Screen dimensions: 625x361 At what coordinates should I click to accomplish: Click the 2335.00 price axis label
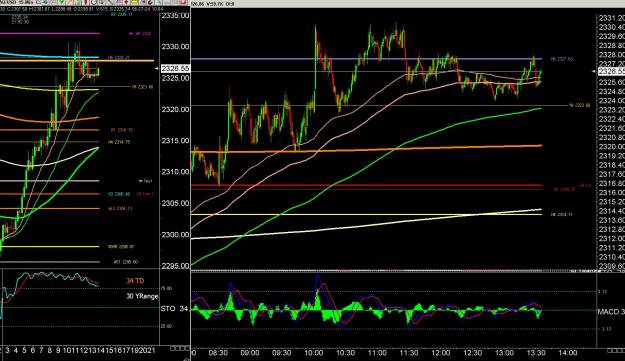click(175, 16)
